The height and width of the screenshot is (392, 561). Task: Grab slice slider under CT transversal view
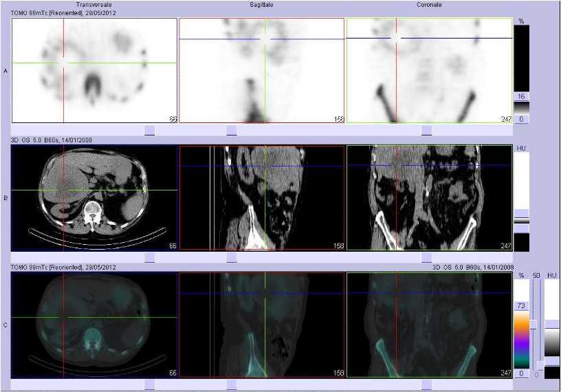[x=150, y=257]
